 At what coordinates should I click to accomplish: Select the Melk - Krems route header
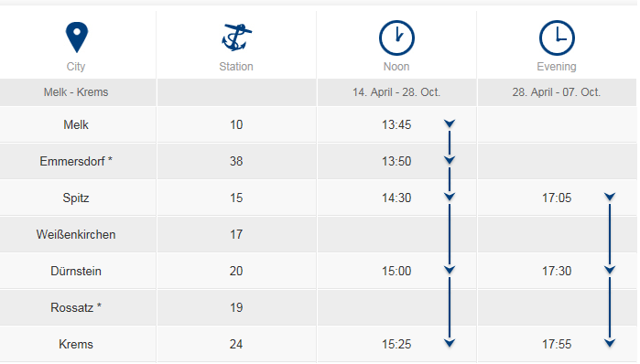click(76, 92)
